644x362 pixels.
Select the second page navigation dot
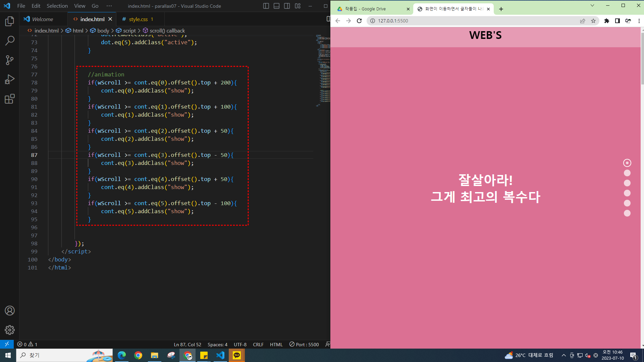pos(627,173)
